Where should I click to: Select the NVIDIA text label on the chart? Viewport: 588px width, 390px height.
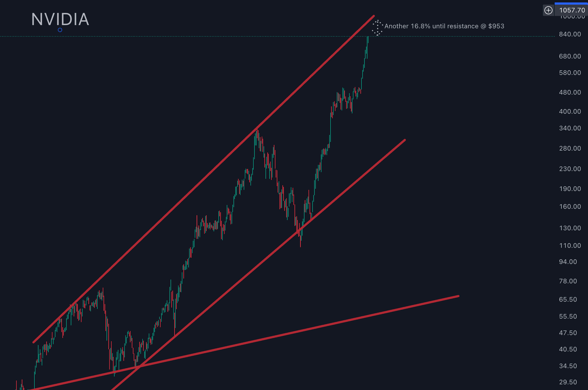(x=60, y=19)
